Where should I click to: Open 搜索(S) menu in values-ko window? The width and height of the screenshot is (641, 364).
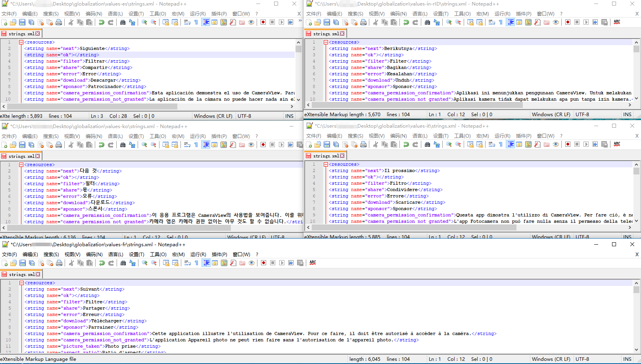[x=51, y=136]
